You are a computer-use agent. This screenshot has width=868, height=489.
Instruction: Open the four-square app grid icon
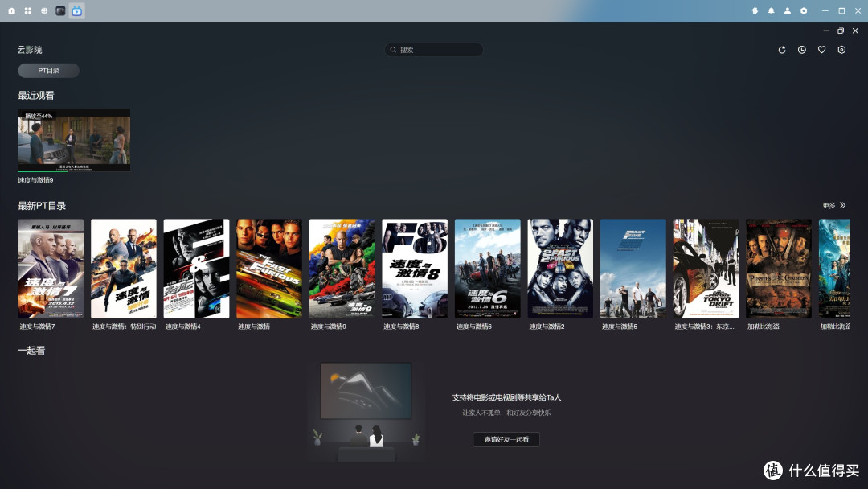click(27, 11)
